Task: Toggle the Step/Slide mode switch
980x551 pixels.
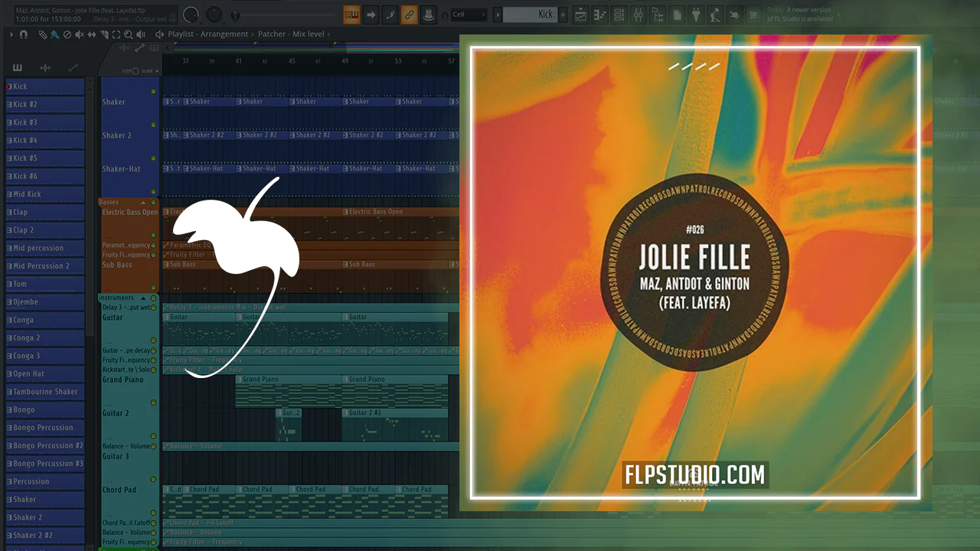Action: click(x=137, y=71)
